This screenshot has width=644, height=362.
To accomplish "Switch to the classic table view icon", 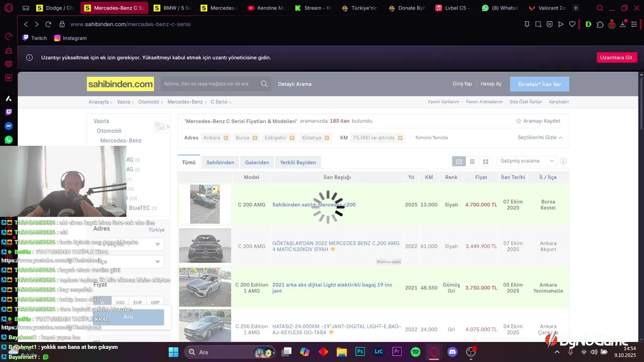I will tap(458, 161).
